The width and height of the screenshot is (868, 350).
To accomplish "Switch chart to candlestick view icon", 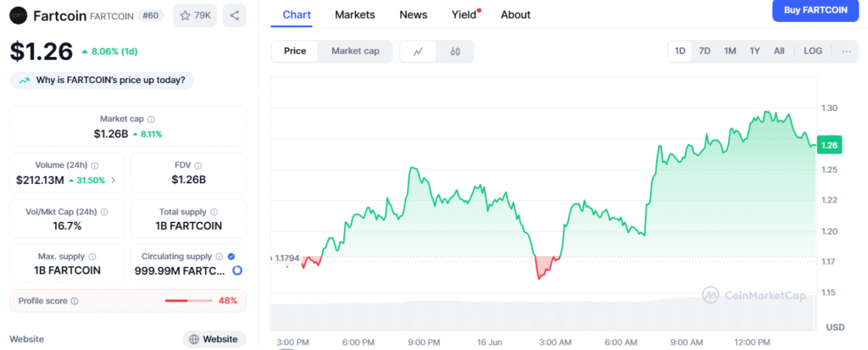I will (455, 52).
